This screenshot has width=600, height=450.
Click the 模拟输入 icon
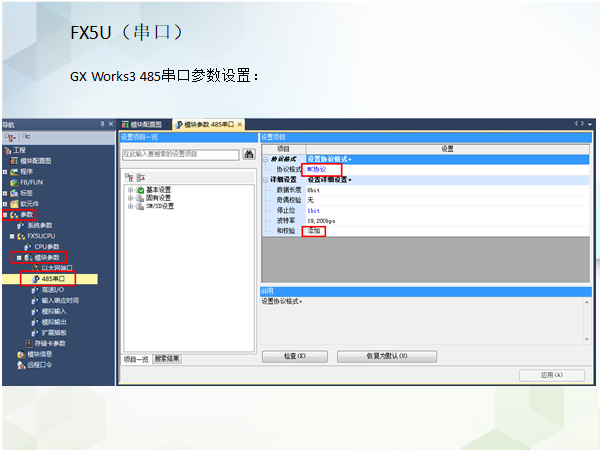click(35, 311)
